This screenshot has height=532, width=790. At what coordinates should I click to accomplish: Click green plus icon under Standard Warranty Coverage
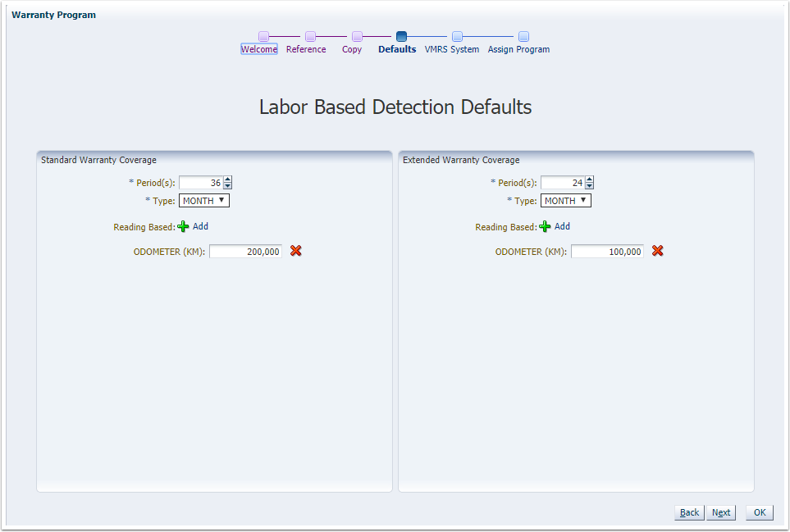tap(184, 226)
